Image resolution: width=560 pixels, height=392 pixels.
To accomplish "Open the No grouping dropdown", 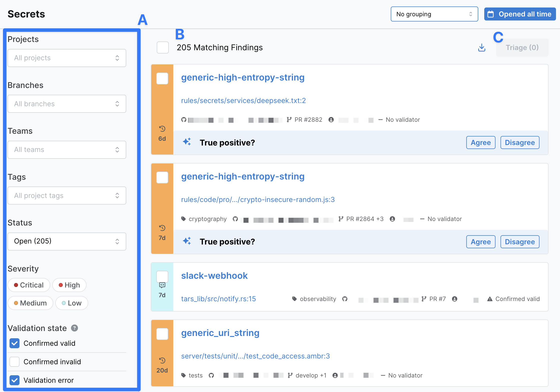I will 434,14.
